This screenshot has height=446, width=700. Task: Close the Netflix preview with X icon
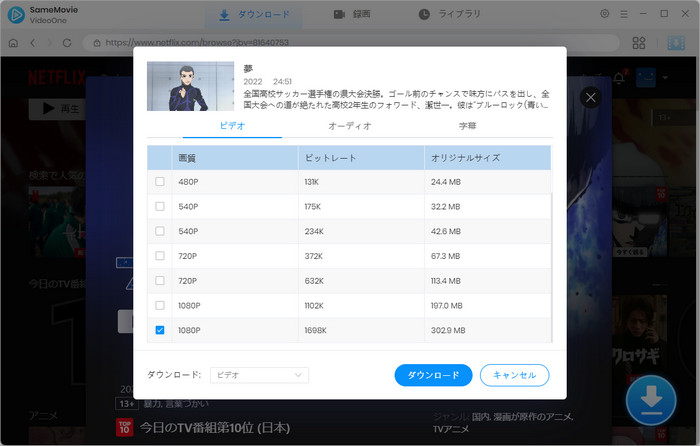click(x=590, y=97)
